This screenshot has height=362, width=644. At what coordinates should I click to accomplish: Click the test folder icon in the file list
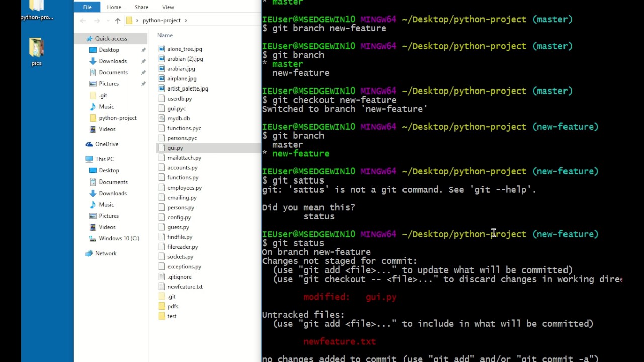point(162,316)
